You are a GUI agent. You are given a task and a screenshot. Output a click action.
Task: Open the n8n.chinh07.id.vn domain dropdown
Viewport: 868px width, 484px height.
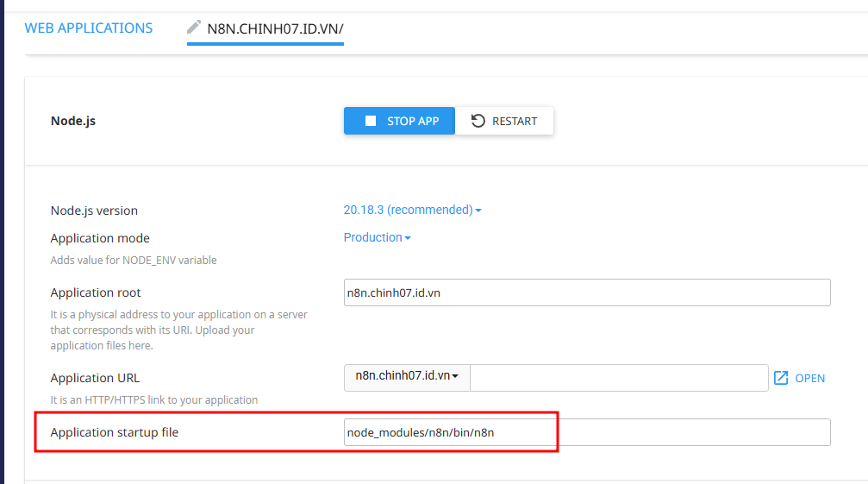click(407, 378)
